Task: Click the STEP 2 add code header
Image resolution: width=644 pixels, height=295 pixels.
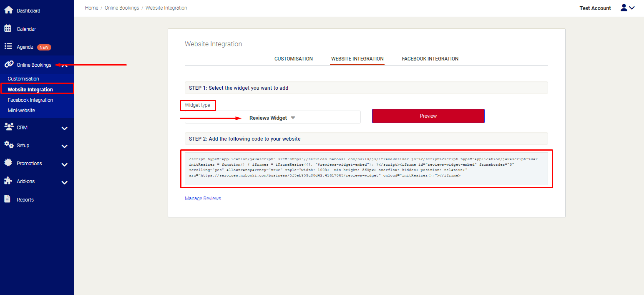Action: [366, 139]
